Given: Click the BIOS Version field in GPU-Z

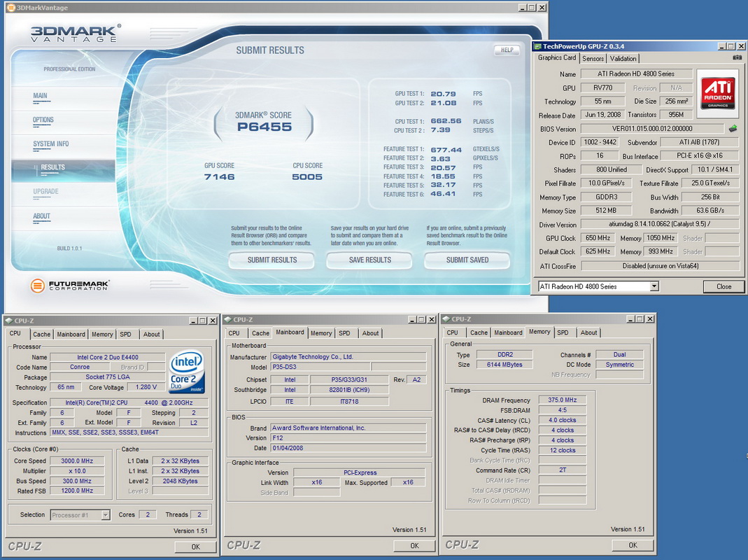Looking at the screenshot, I should [x=652, y=128].
